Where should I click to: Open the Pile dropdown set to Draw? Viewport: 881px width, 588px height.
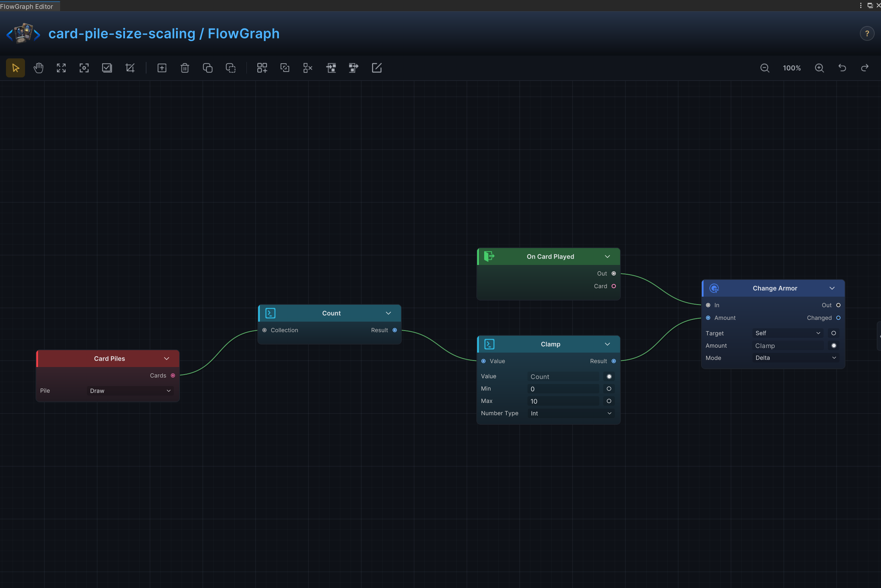coord(130,391)
